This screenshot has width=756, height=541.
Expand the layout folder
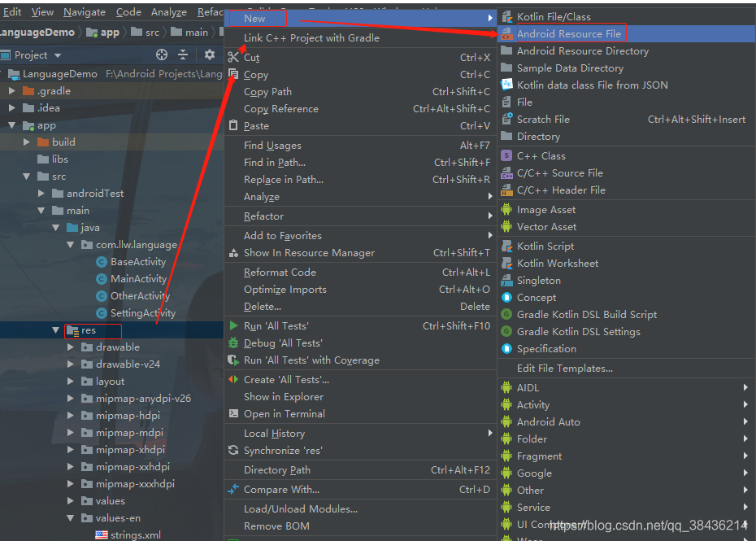[71, 382]
